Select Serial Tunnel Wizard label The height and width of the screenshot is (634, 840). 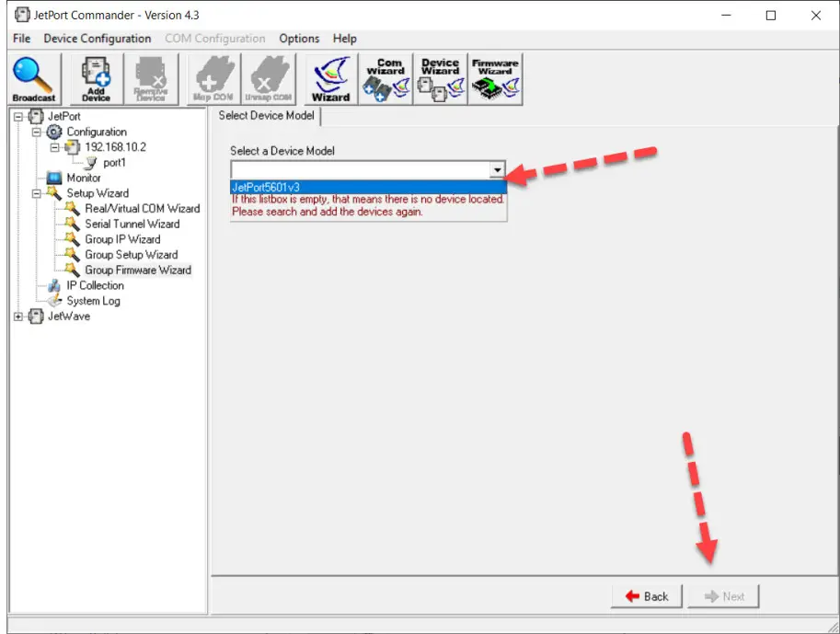tap(132, 224)
